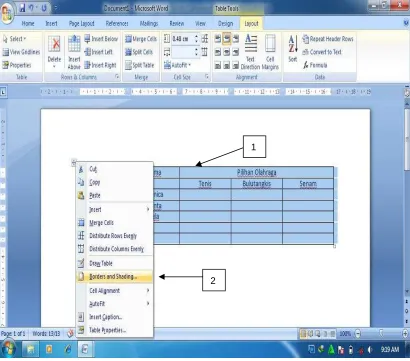Screen dimensions: 410x361
Task: Open Rows & Columns dialog launcher
Action: (117, 77)
